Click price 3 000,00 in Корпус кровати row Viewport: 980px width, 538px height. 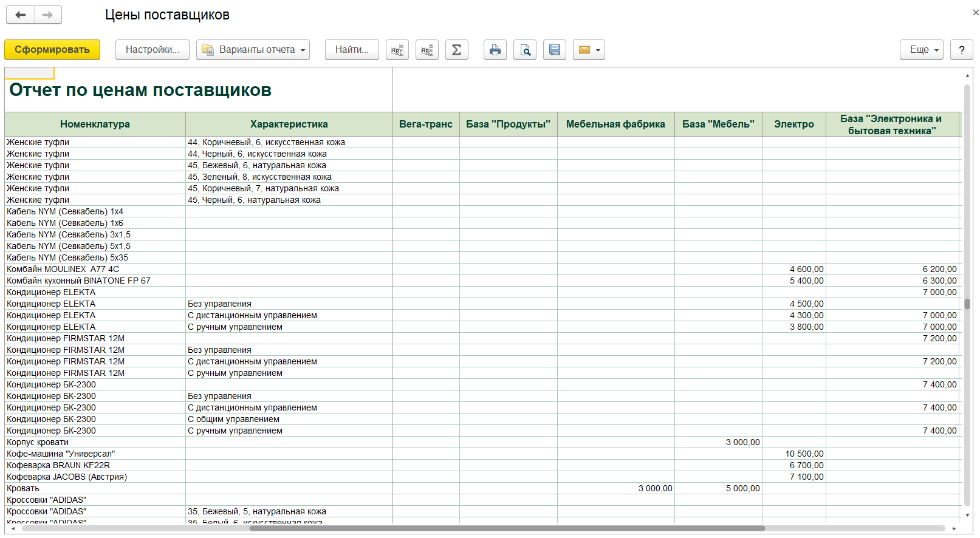(x=719, y=443)
